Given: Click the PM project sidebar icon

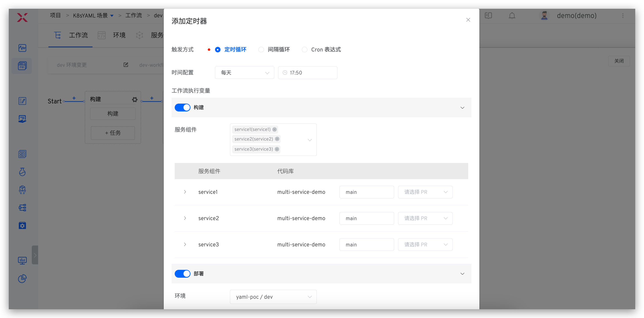Looking at the screenshot, I should pos(22,66).
